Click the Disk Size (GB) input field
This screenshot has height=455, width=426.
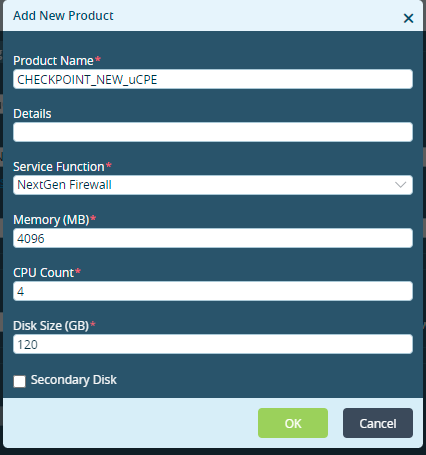click(x=213, y=344)
